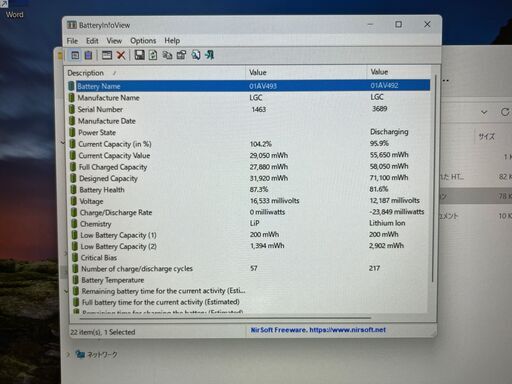
Task: Click the Discharging value cell
Action: tap(389, 132)
